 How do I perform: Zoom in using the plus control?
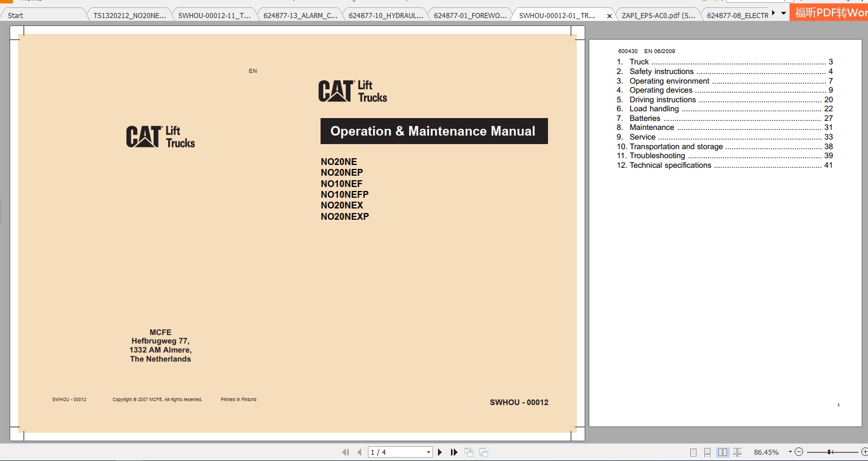coord(864,452)
